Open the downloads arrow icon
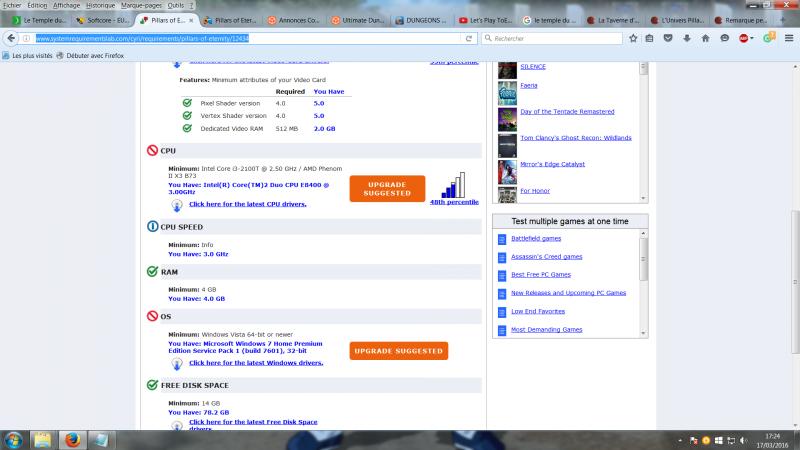The image size is (800, 450). click(687, 38)
